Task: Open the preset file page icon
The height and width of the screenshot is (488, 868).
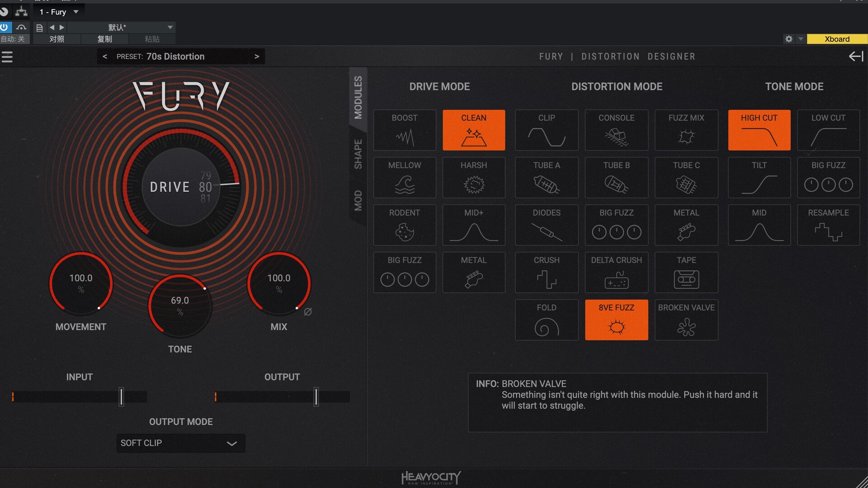Action: (39, 28)
